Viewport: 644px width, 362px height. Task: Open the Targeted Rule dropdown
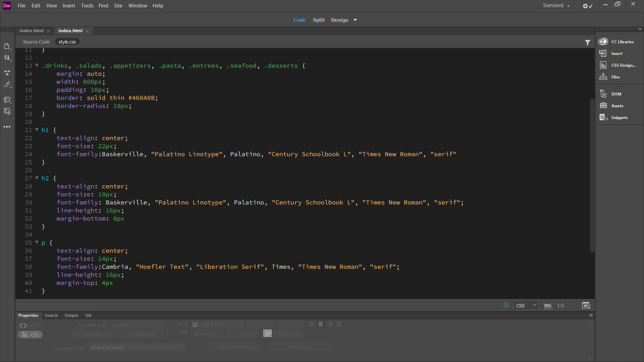pos(138,325)
